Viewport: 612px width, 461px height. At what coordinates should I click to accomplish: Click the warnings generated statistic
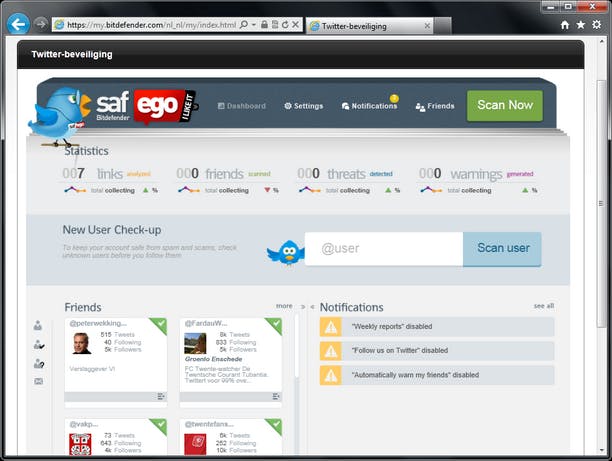coord(476,173)
